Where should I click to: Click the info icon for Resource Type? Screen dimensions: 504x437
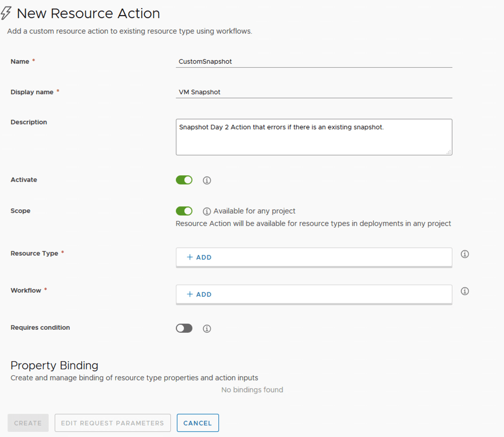click(465, 254)
